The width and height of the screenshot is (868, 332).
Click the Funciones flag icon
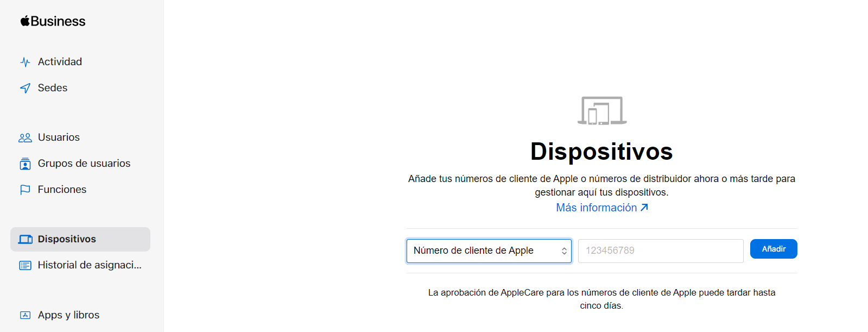tap(25, 190)
